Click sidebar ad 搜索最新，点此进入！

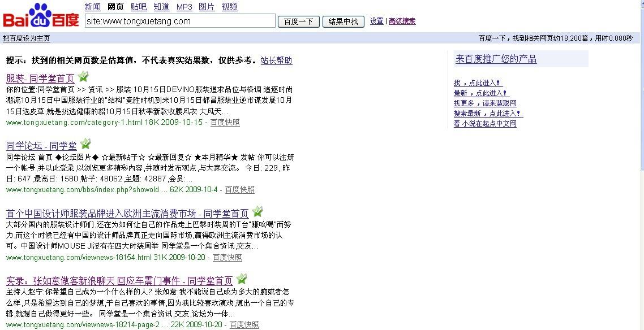pyautogui.click(x=488, y=114)
